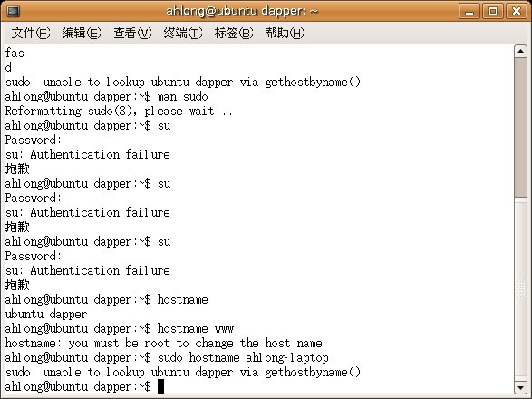
Task: Open the 帮助(H) menu
Action: point(285,33)
